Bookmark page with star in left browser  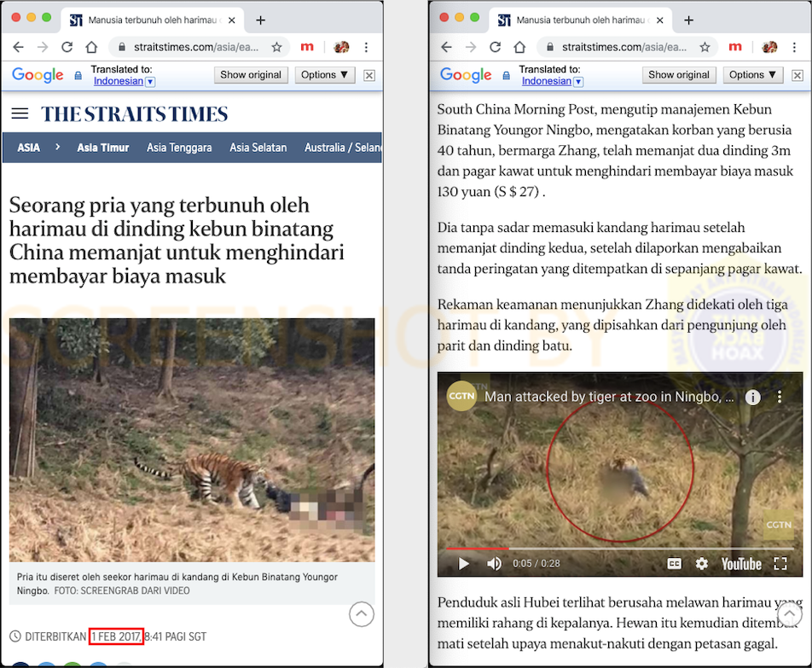276,47
